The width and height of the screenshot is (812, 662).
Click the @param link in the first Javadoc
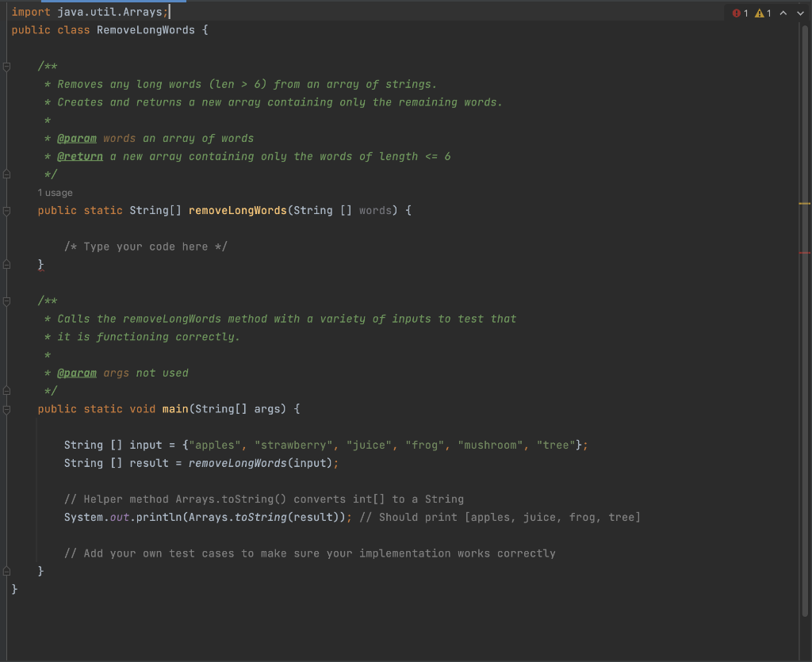(77, 138)
